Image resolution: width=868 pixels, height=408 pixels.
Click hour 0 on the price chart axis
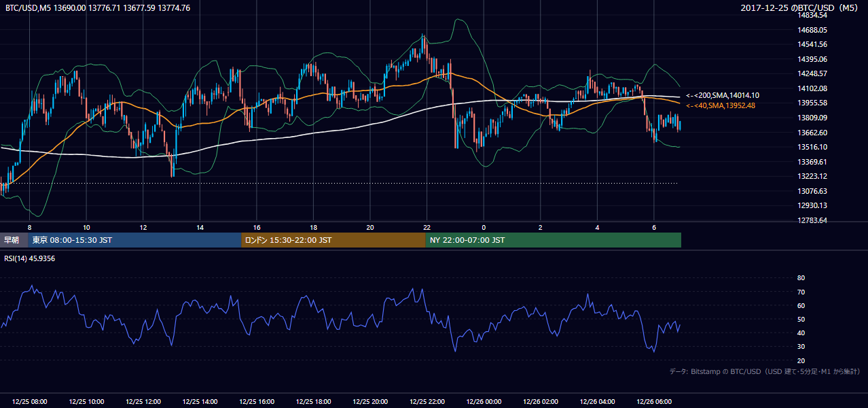484,227
